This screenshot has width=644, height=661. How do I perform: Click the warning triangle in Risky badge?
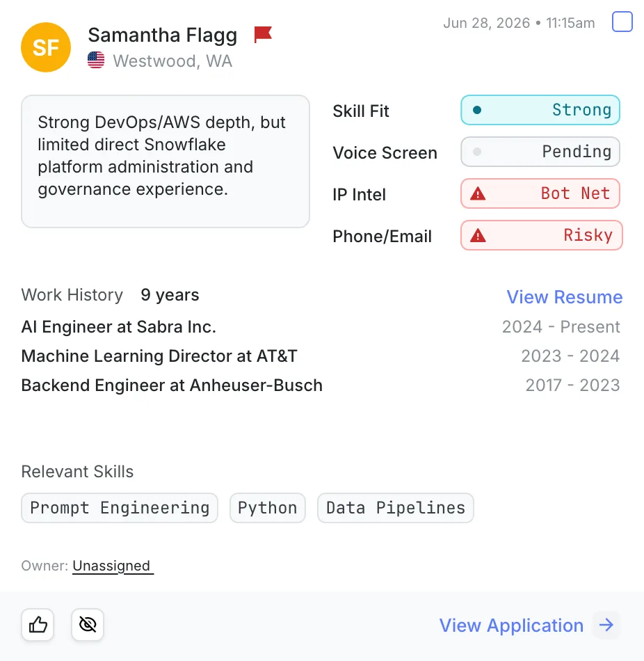click(478, 235)
